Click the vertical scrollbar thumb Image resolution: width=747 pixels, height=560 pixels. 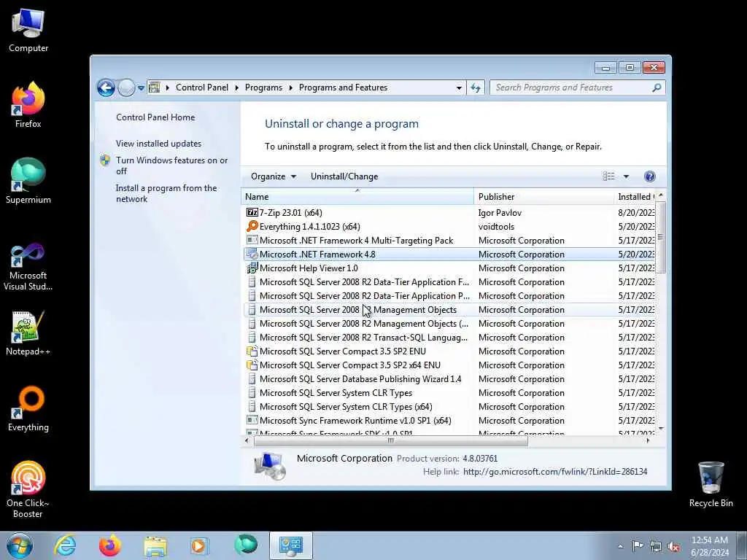click(660, 237)
